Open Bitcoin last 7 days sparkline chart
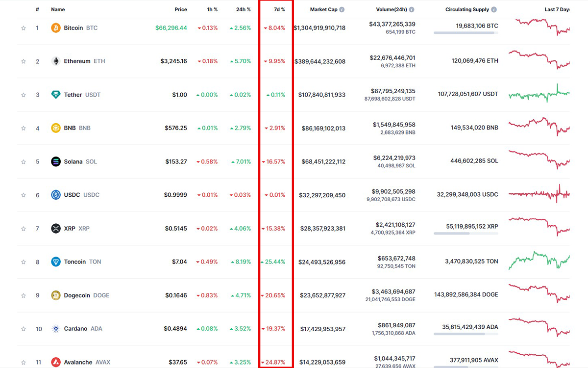Screen dimensions: 588x368 [x=539, y=27]
